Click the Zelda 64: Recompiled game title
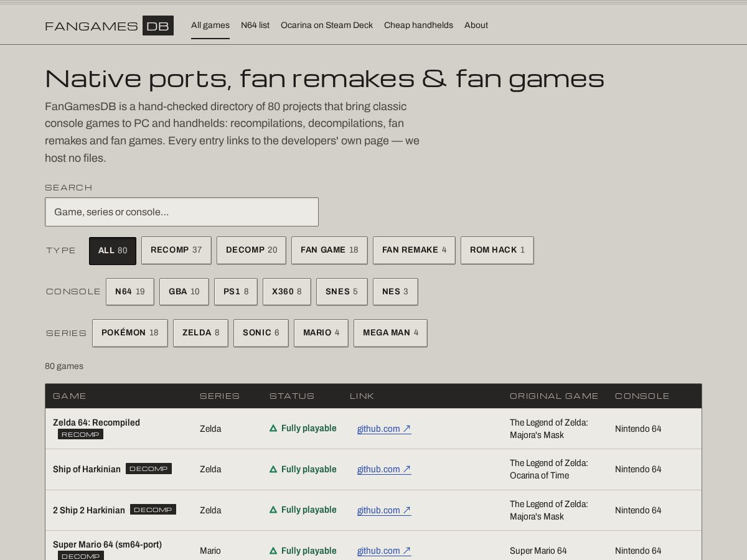This screenshot has height=560, width=747. click(x=96, y=422)
